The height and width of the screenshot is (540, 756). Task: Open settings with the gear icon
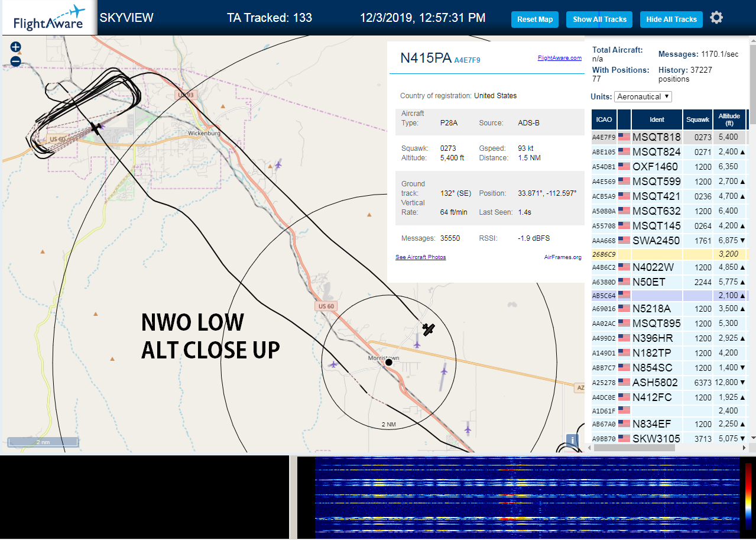point(716,18)
